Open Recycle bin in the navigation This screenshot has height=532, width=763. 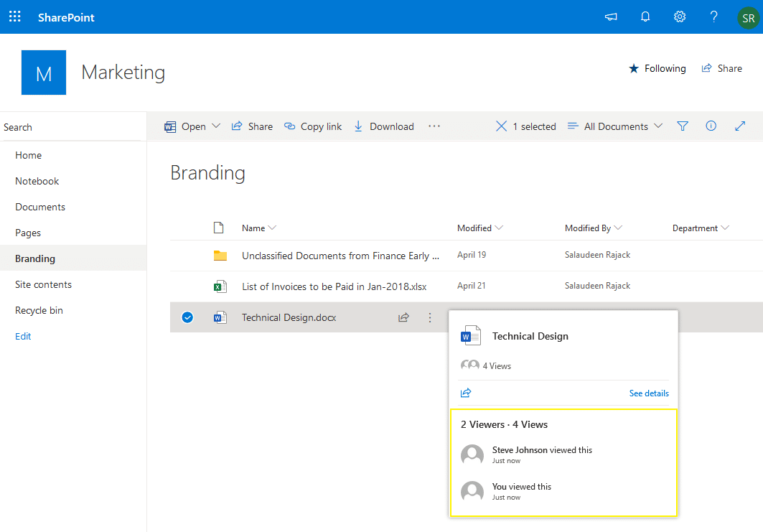[x=39, y=310]
